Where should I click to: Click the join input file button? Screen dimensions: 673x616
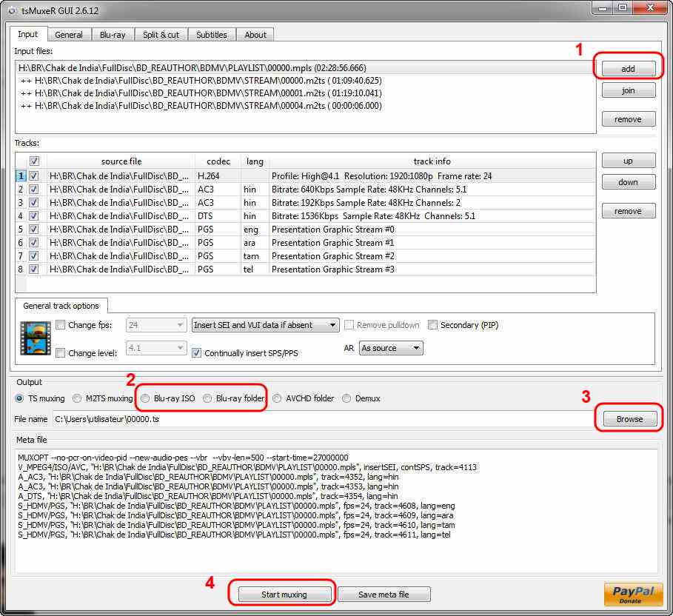[x=629, y=90]
